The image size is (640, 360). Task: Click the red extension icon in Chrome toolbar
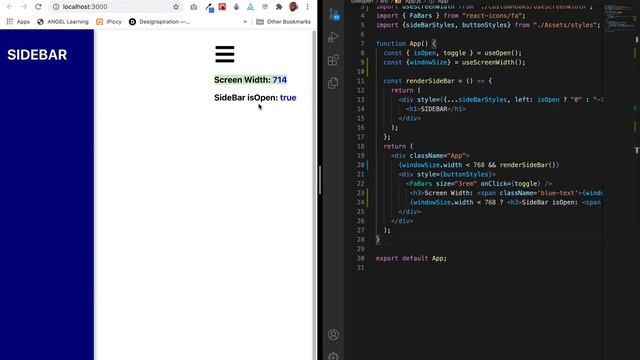[222, 7]
